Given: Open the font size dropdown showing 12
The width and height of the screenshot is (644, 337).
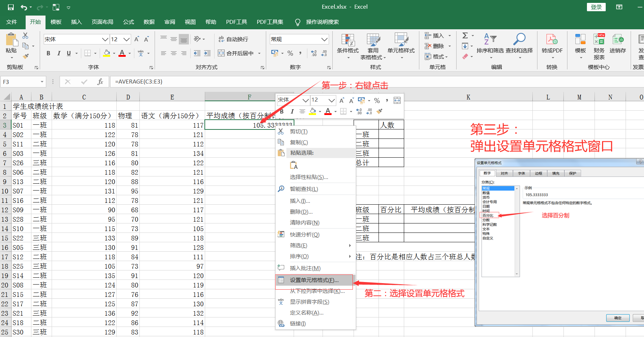Looking at the screenshot, I should [x=126, y=39].
